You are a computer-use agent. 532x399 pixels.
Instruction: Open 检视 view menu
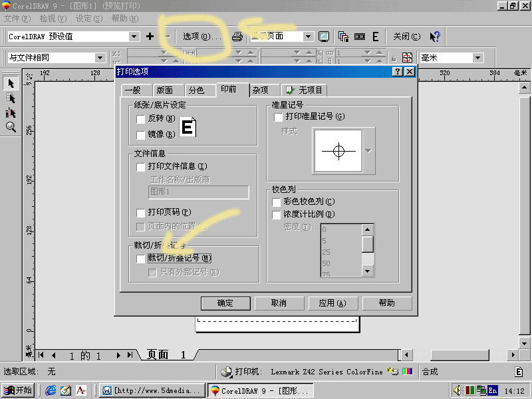(53, 19)
